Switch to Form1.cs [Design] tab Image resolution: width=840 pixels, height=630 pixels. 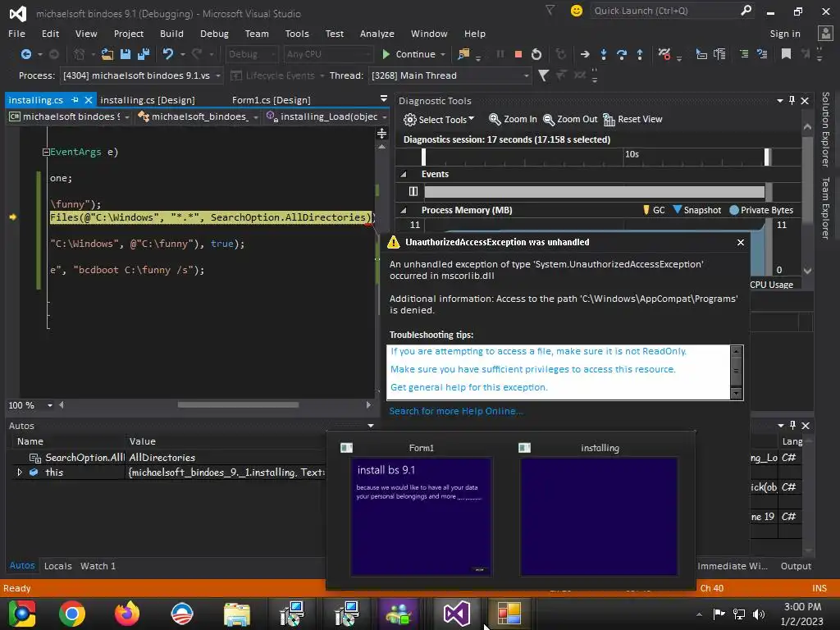tap(271, 99)
